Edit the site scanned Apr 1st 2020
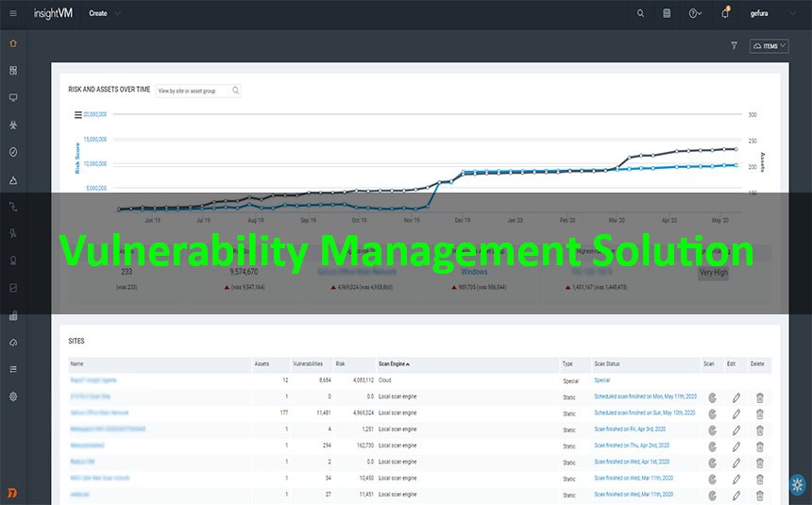 (x=736, y=463)
